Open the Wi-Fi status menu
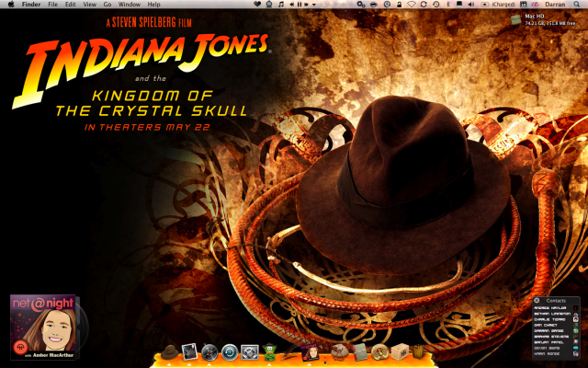 coord(412,5)
